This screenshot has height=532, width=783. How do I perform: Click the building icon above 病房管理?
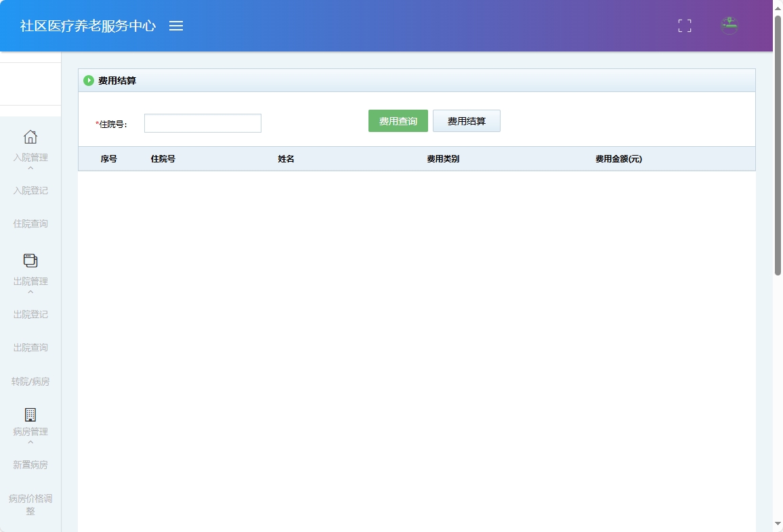(x=30, y=413)
